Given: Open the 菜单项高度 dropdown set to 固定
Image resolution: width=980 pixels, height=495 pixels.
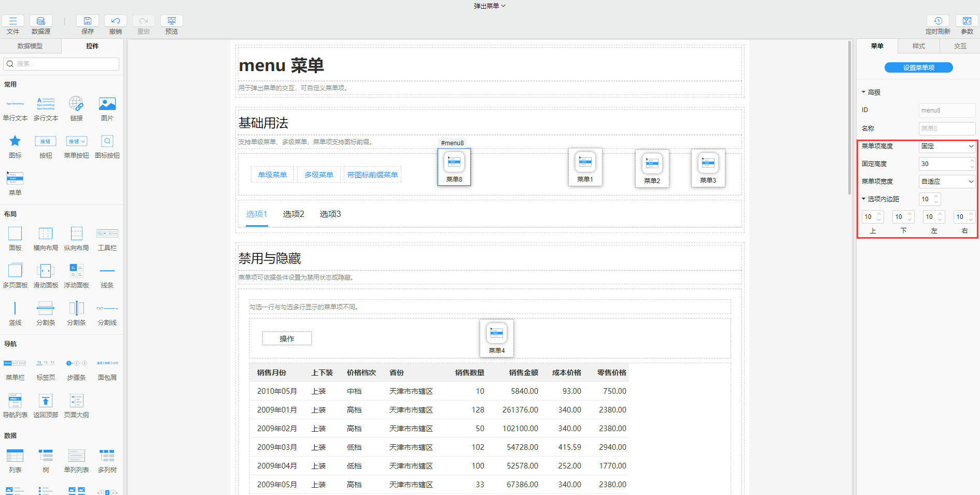Looking at the screenshot, I should [947, 146].
